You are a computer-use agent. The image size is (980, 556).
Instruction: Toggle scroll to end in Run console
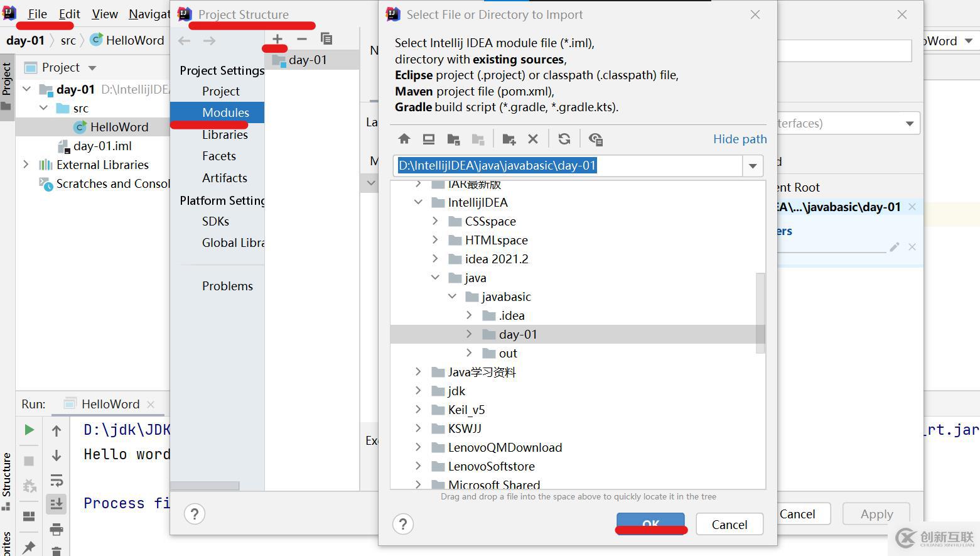(57, 503)
